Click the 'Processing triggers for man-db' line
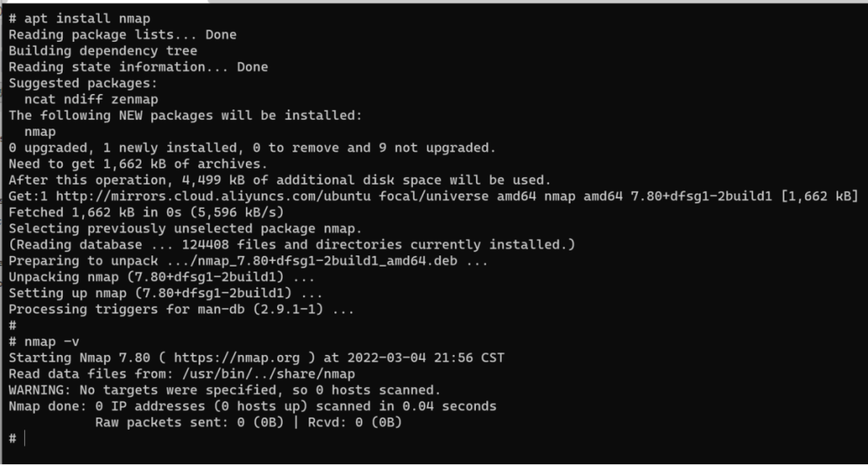This screenshot has width=868, height=465. click(181, 309)
